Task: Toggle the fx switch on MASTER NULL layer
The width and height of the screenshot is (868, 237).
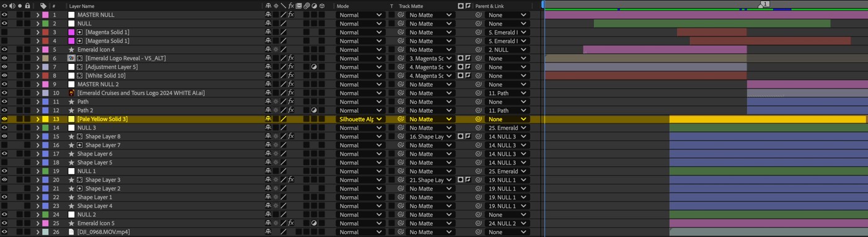Action: pos(291,15)
